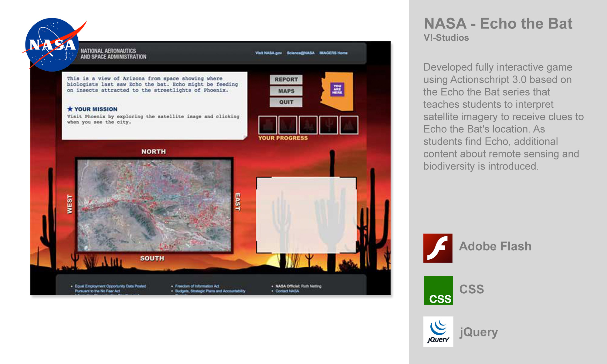Click the Phoenix satellite image
This screenshot has height=364, width=607.
tap(154, 205)
